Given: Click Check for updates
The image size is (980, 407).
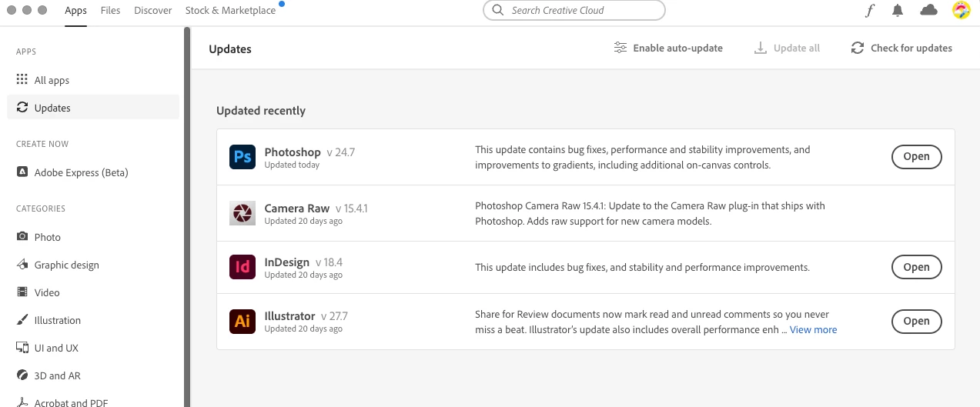Looking at the screenshot, I should coord(901,48).
